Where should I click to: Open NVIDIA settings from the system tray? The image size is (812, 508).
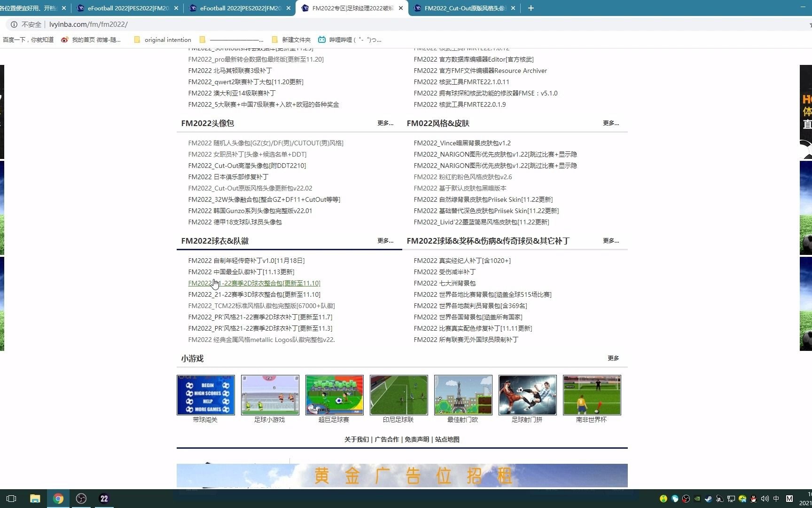coord(697,499)
